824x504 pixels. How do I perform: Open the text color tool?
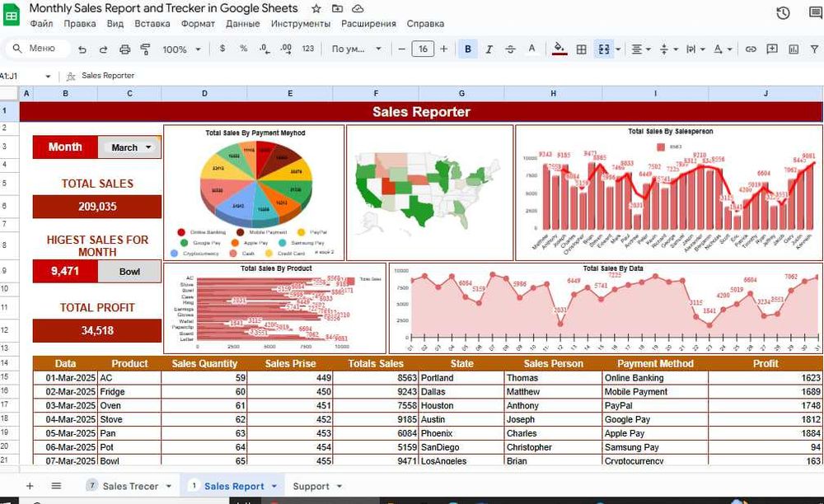[x=531, y=49]
